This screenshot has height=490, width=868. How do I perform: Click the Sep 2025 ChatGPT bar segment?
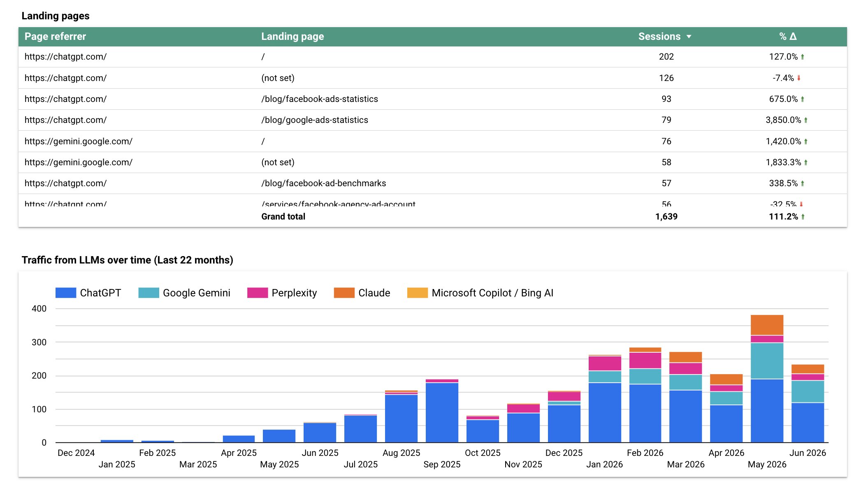tap(442, 412)
